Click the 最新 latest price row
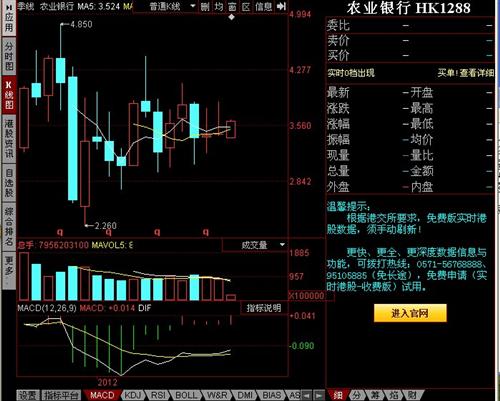Viewport: 500px width, 401px height. pyautogui.click(x=368, y=92)
